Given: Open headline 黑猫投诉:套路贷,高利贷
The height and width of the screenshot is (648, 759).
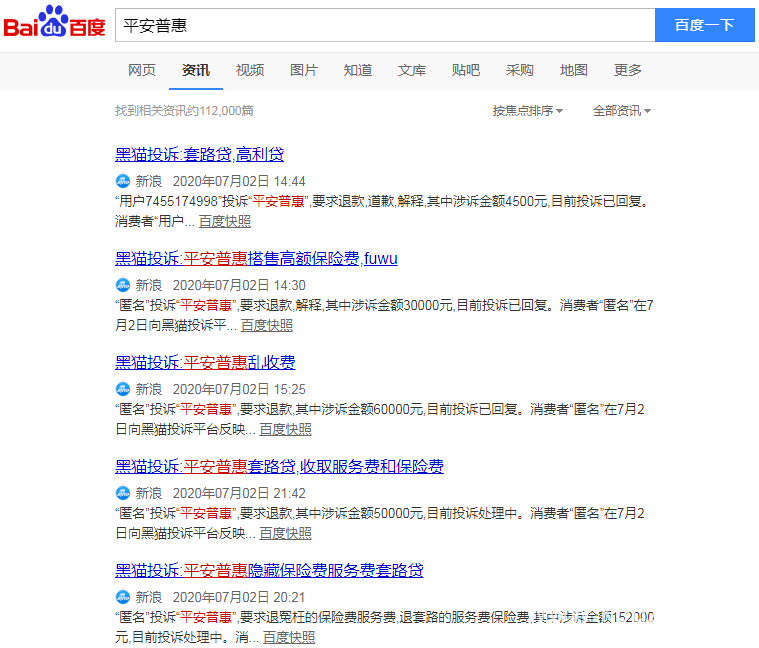Looking at the screenshot, I should (x=200, y=154).
